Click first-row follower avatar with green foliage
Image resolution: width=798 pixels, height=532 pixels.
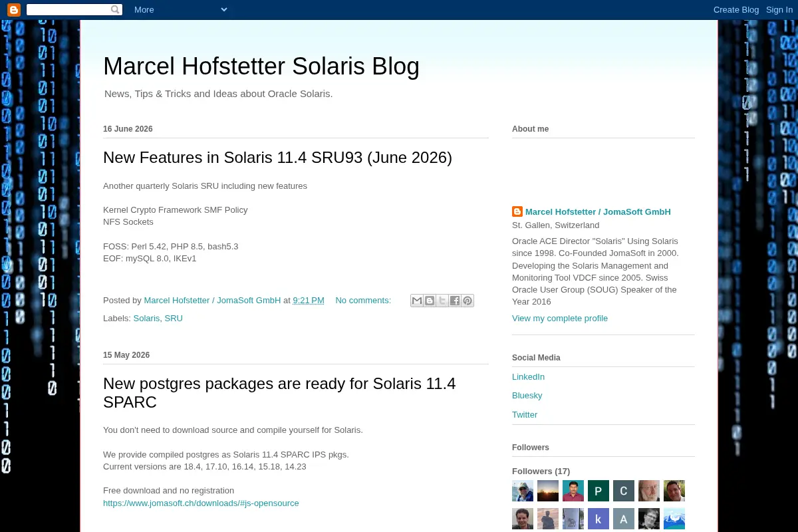point(674,491)
